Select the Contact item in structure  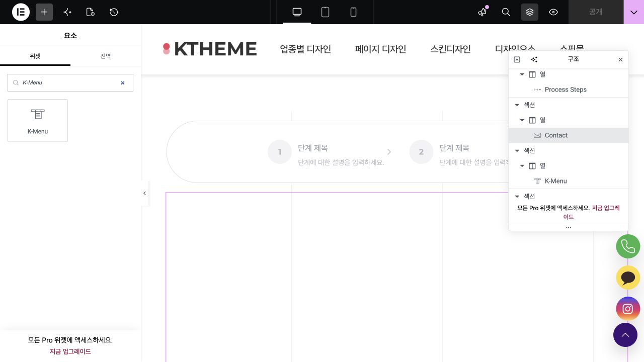(569, 135)
